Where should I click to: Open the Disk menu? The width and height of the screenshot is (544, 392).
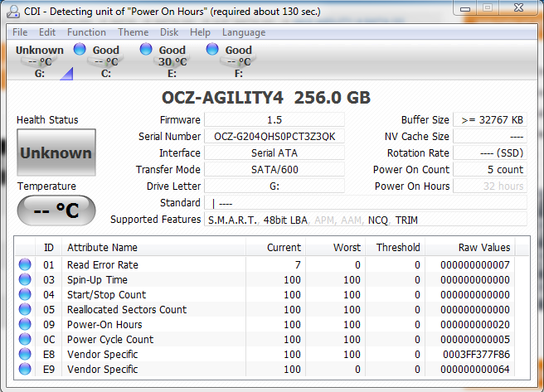pyautogui.click(x=169, y=32)
